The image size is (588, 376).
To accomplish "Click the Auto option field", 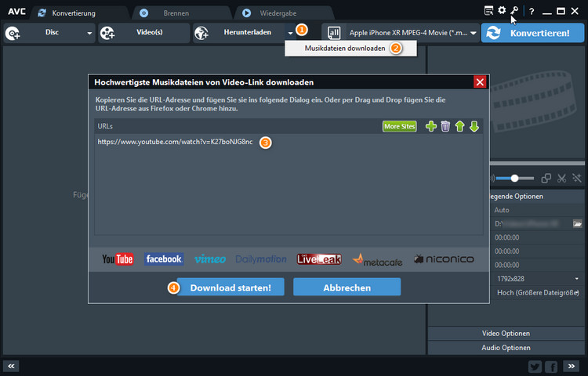I will click(x=538, y=210).
